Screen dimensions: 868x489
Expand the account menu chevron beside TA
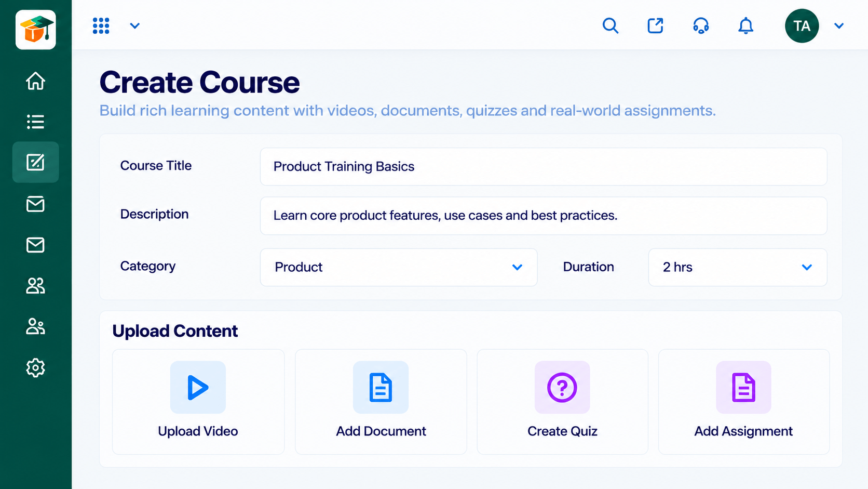tap(839, 25)
